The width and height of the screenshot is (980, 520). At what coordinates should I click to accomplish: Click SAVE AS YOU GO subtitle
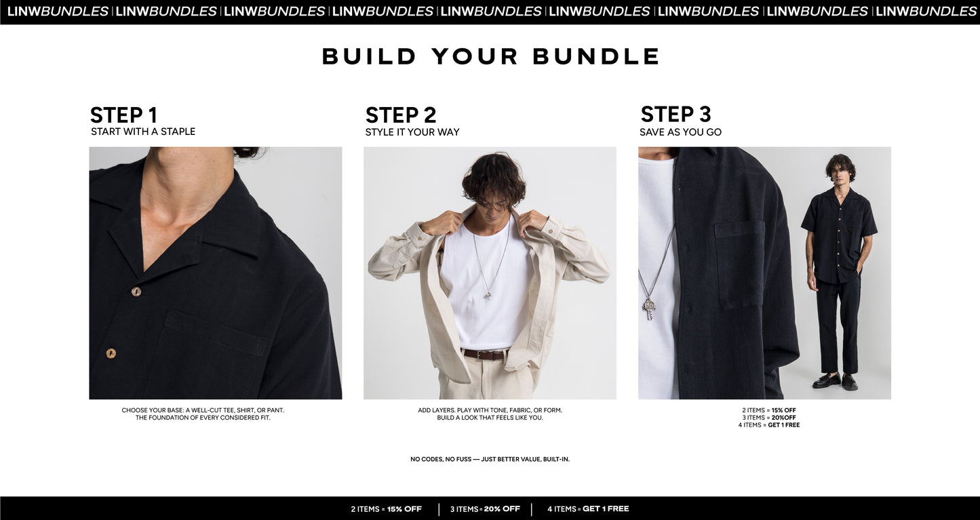click(680, 132)
